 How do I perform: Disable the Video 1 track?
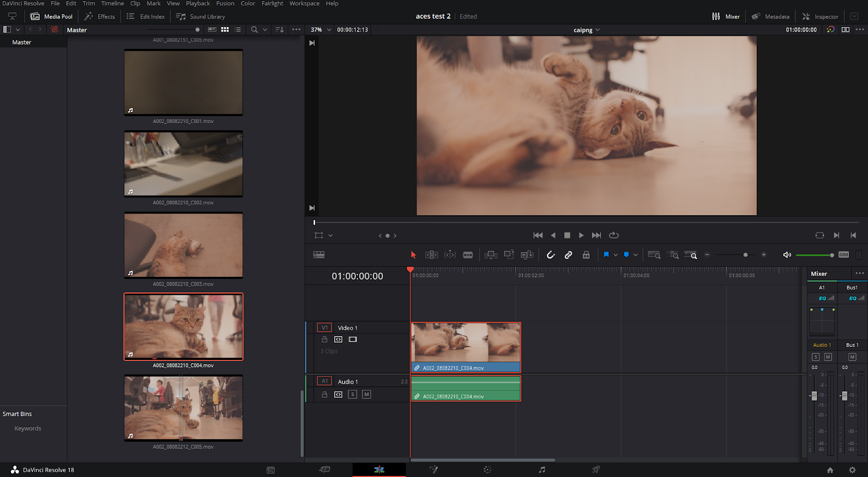point(353,339)
